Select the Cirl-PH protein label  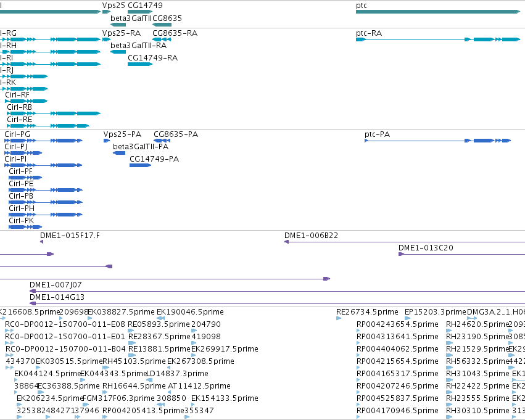pos(22,208)
